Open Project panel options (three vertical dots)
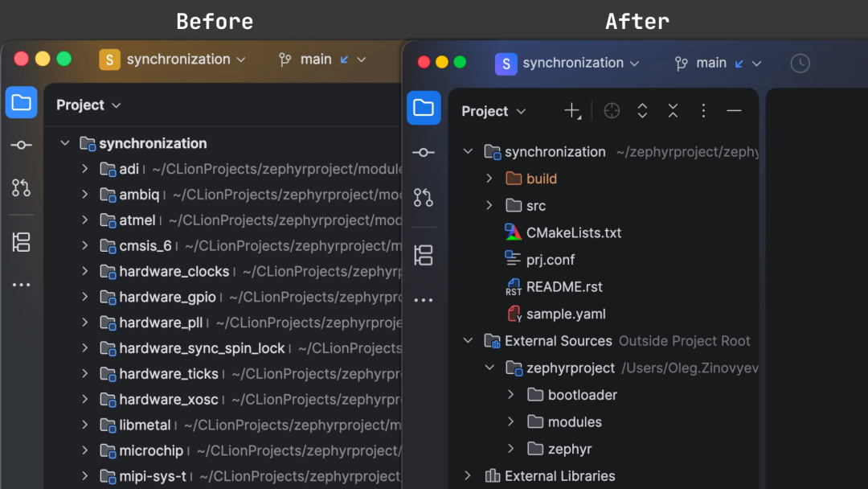 [703, 111]
